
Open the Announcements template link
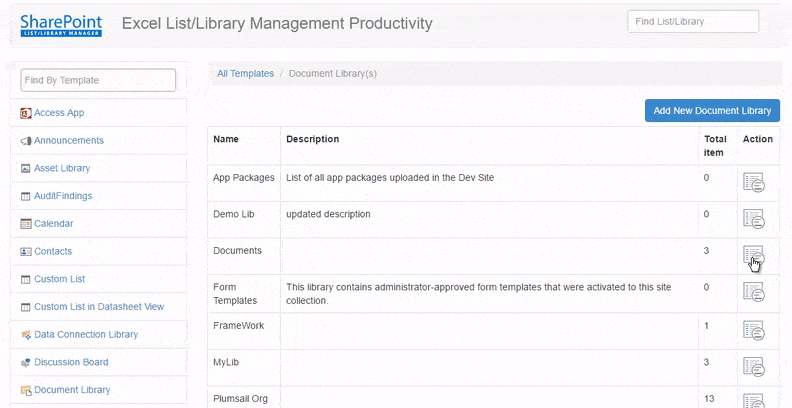coord(69,140)
